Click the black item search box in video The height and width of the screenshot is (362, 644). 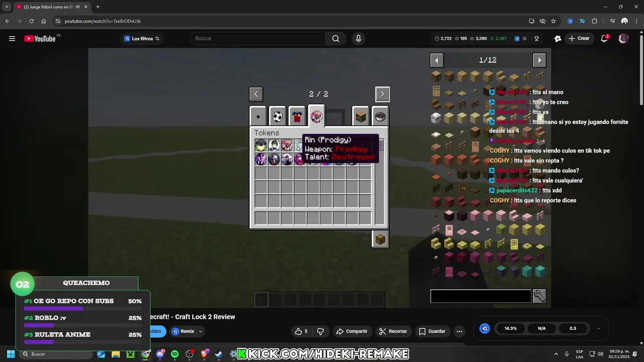point(480,296)
